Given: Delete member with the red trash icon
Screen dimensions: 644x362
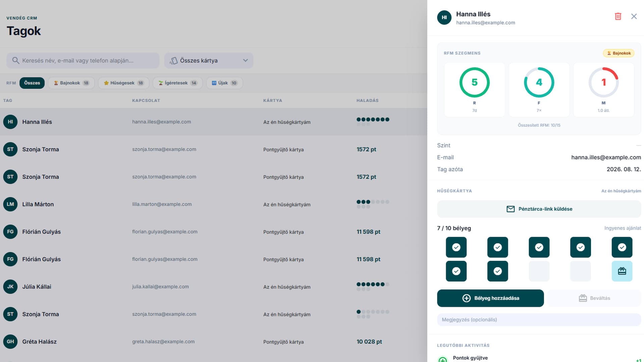Looking at the screenshot, I should pos(618,16).
